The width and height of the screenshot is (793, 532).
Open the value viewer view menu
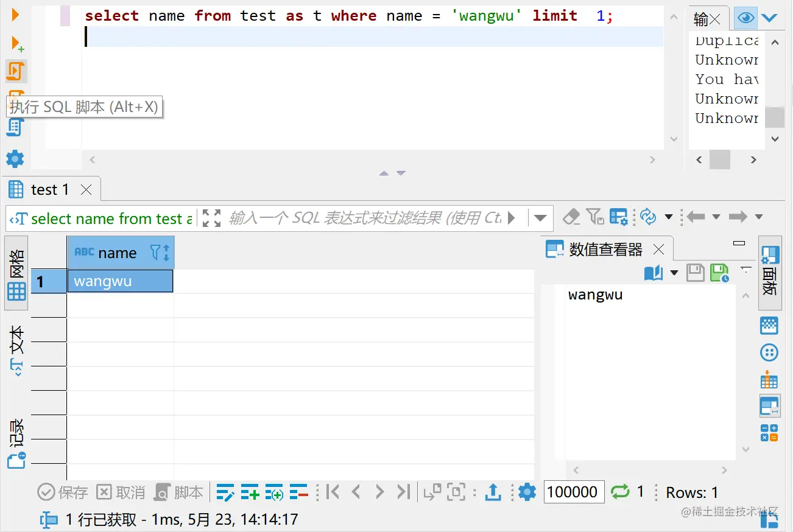(x=746, y=270)
